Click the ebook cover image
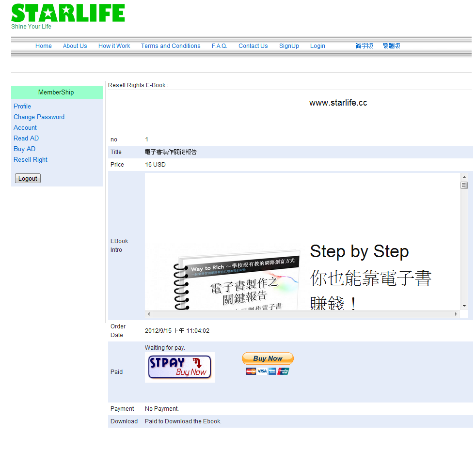The image size is (476, 449). coord(237,280)
